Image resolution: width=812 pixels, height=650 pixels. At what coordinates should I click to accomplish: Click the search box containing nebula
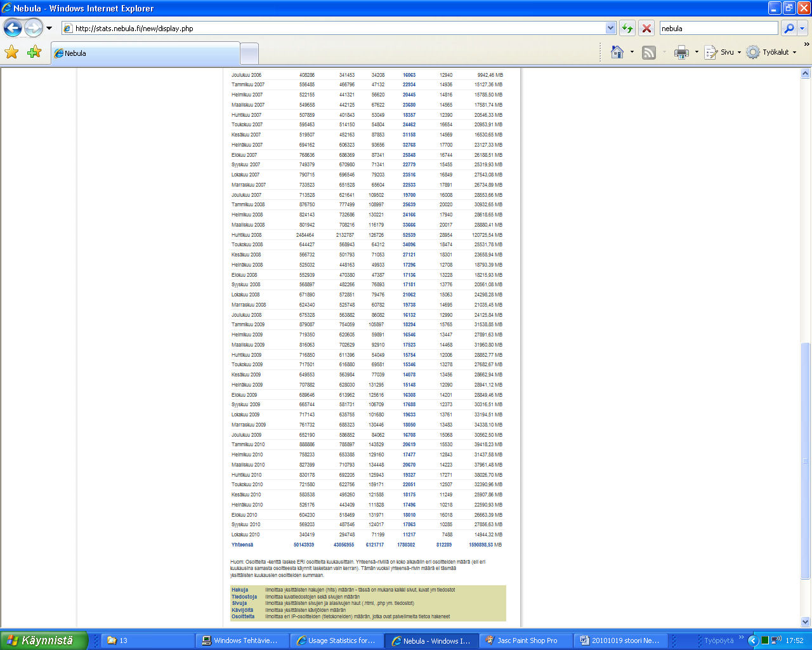tap(718, 29)
